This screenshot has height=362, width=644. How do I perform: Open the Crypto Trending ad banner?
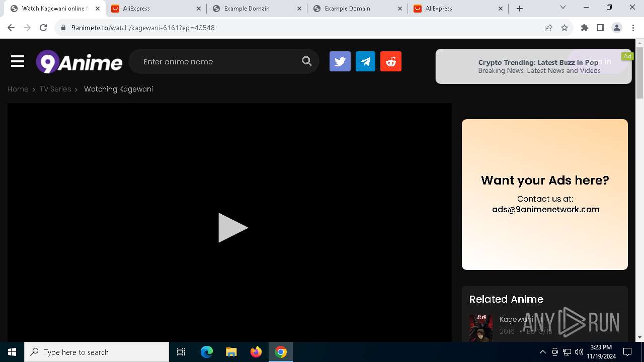tap(533, 66)
